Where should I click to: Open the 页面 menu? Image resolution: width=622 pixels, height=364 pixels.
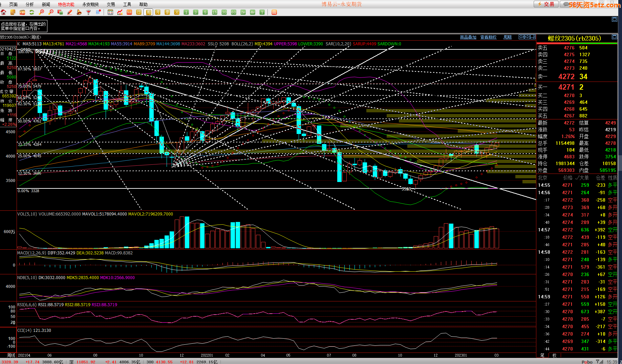coord(14,4)
